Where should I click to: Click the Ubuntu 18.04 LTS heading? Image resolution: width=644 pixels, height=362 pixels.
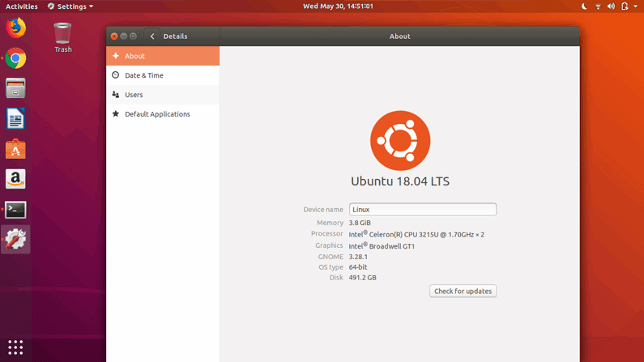[x=400, y=181]
